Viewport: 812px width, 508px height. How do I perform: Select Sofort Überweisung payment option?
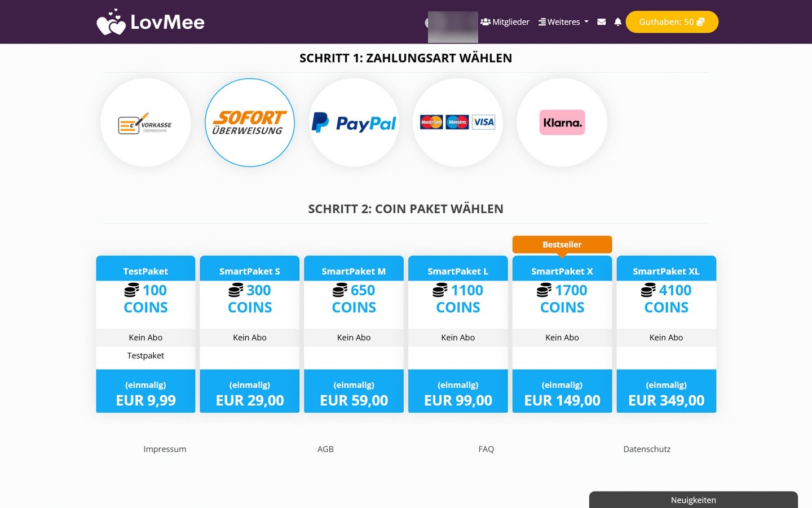click(250, 122)
